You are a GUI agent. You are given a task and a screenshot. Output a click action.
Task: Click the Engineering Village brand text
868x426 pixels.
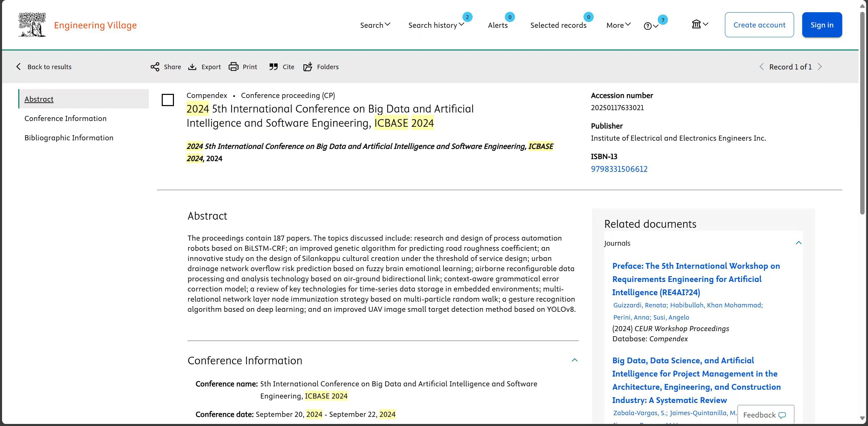(95, 25)
